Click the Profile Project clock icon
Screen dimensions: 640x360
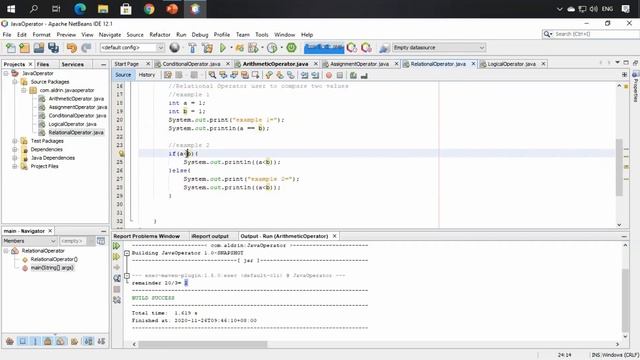click(272, 48)
